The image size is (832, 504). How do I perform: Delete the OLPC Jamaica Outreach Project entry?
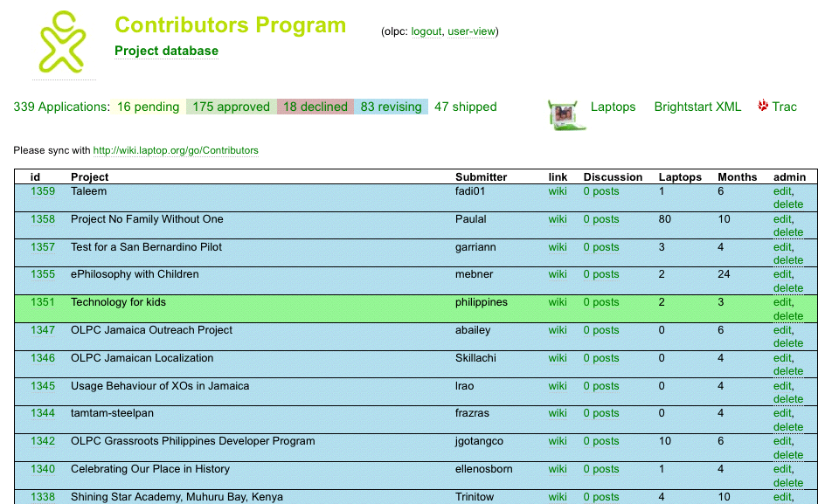click(787, 343)
